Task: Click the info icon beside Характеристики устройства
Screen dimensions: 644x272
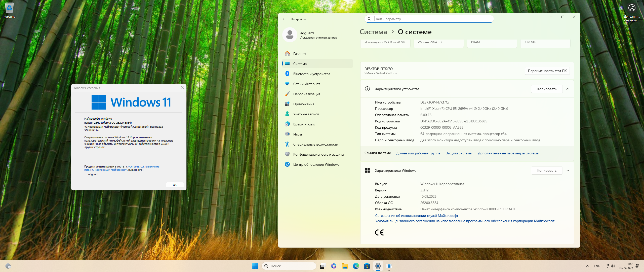Action: 367,89
